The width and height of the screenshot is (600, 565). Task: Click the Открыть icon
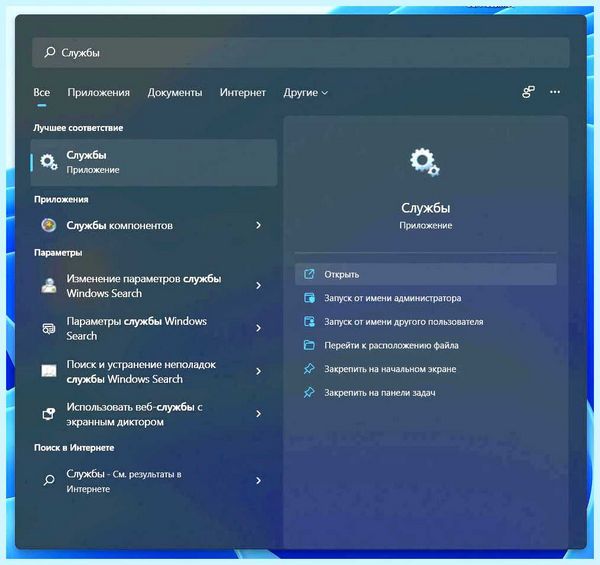point(309,274)
